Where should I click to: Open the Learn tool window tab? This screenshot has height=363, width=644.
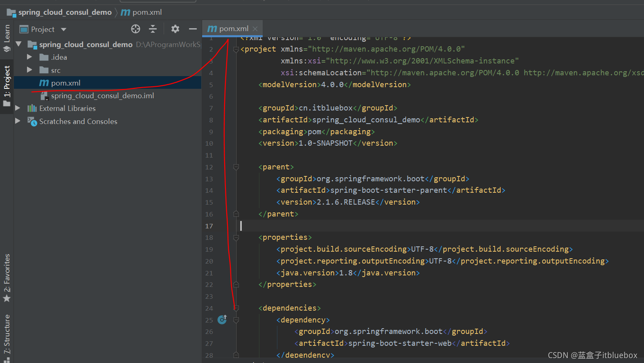pyautogui.click(x=7, y=38)
